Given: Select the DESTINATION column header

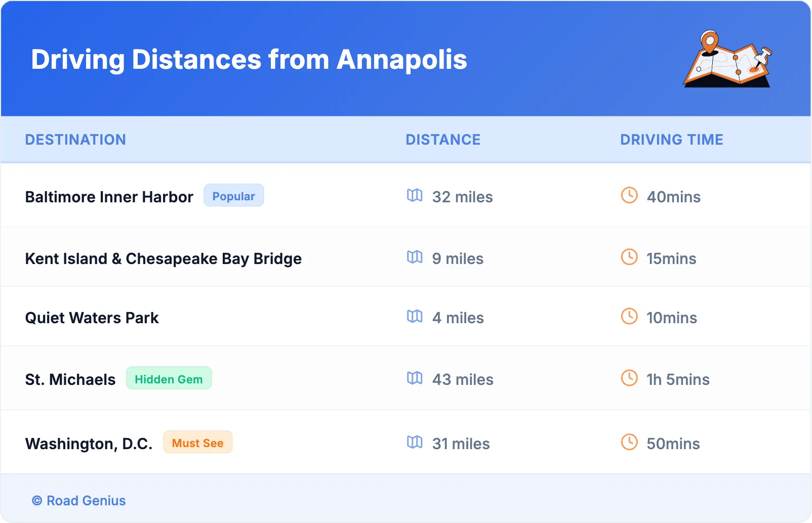Looking at the screenshot, I should (x=75, y=140).
